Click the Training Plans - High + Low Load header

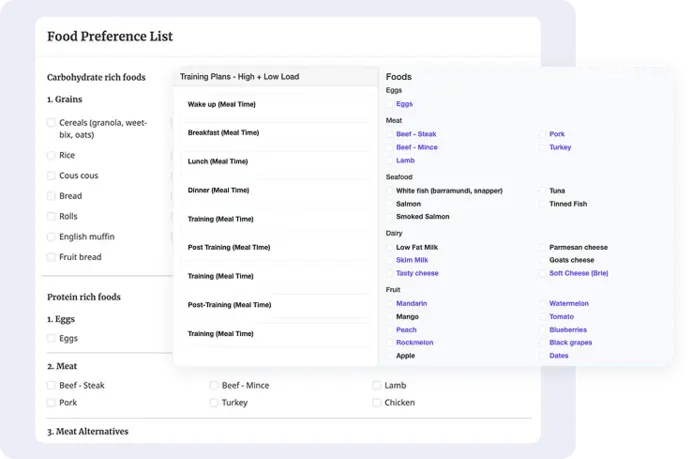pos(239,76)
